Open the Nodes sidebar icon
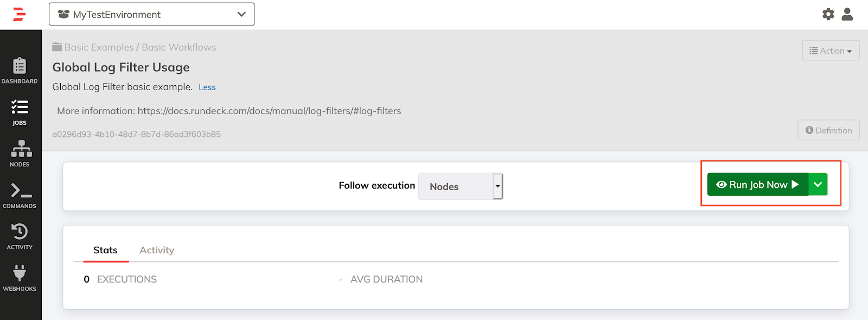This screenshot has height=320, width=868. (20, 154)
